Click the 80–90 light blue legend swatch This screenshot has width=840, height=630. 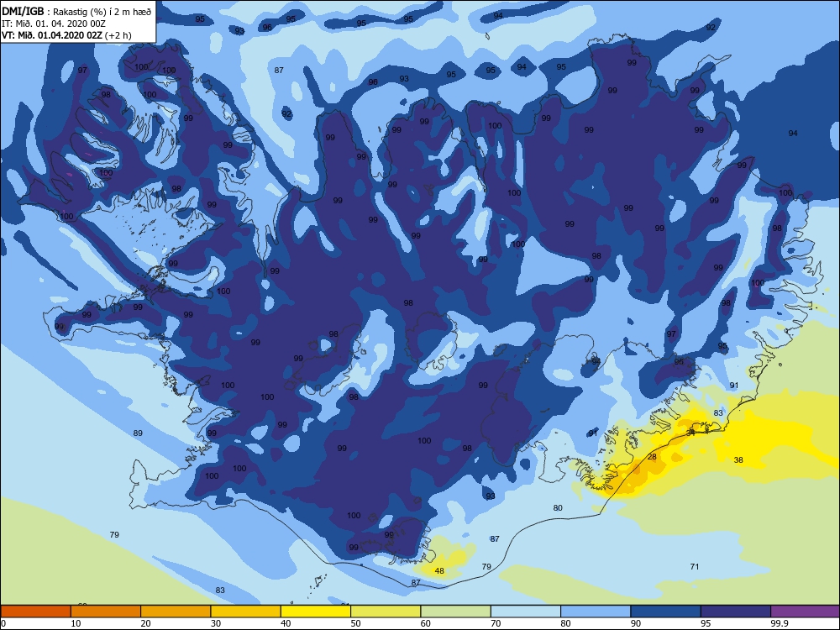[x=596, y=612]
